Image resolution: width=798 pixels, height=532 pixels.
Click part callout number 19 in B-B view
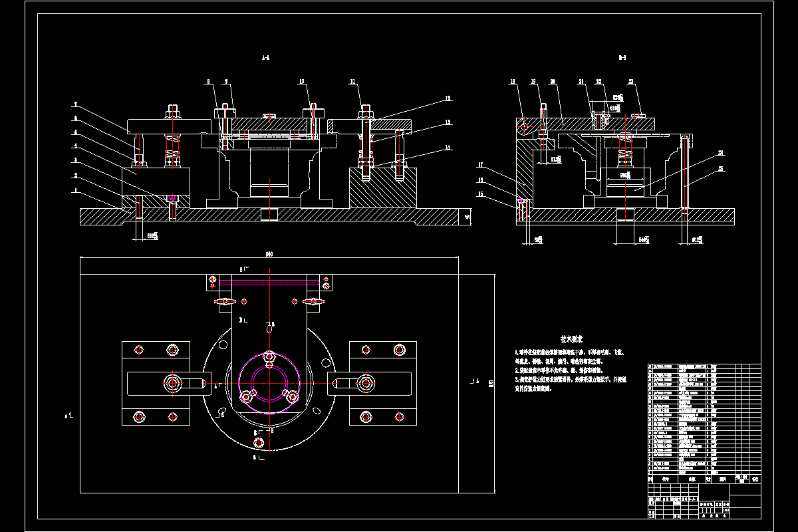[533, 82]
